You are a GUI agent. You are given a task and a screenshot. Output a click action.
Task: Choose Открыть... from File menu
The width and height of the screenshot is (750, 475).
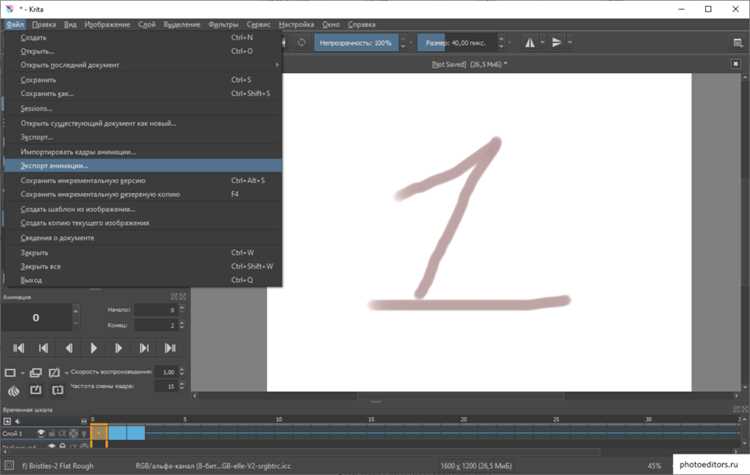pos(143,51)
